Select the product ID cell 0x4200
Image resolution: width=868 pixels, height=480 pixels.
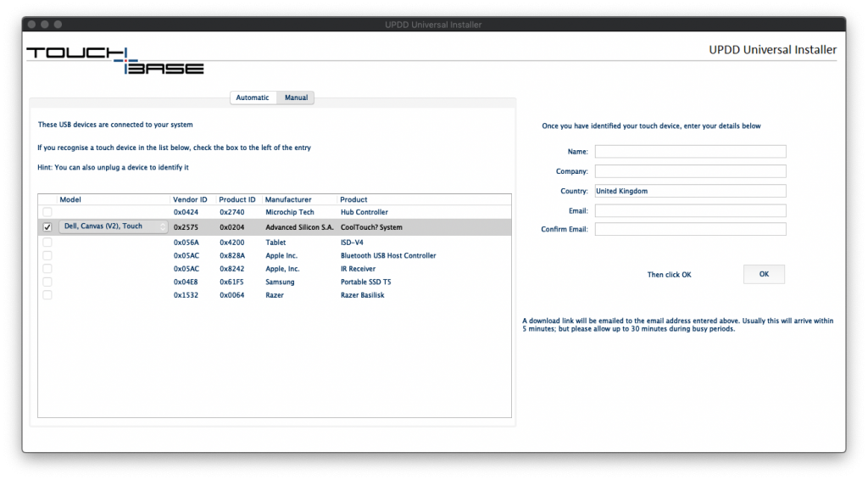coord(232,243)
